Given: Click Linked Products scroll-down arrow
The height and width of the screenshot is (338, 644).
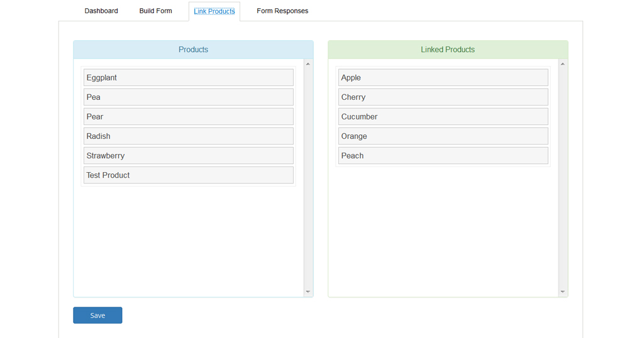Looking at the screenshot, I should [x=563, y=292].
